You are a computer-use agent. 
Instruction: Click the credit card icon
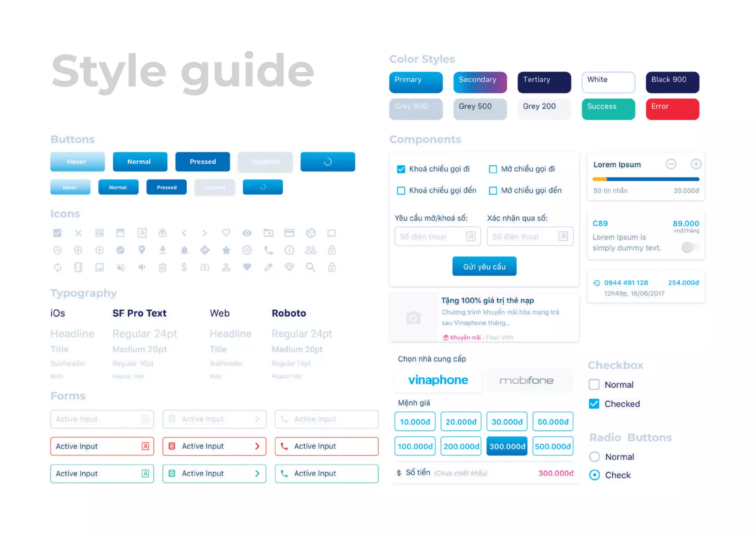[289, 233]
